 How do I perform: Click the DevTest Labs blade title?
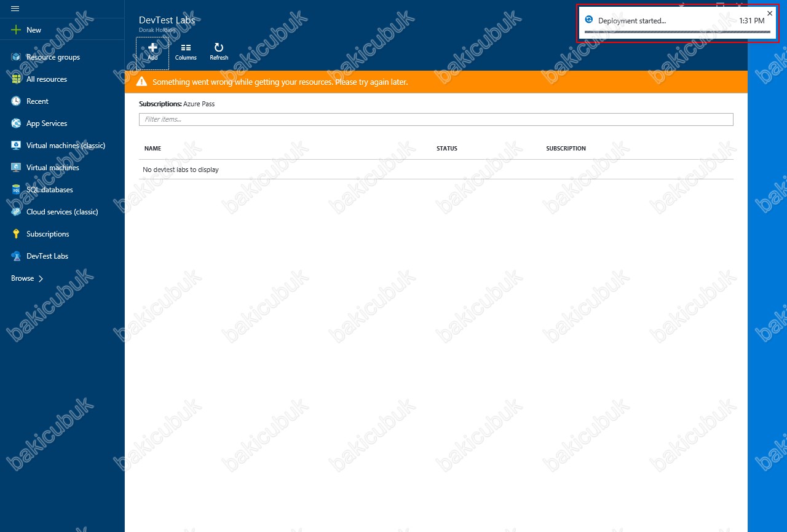click(167, 20)
